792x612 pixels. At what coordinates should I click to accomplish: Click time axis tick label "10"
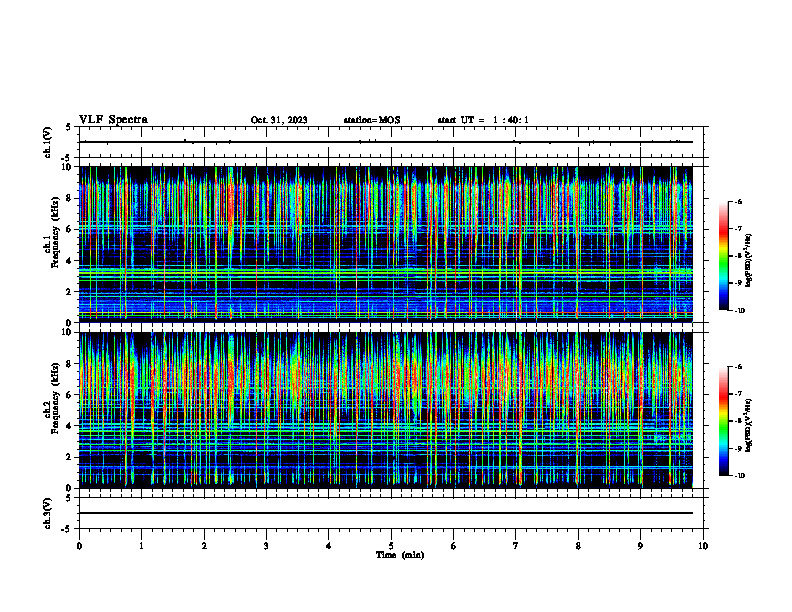(703, 546)
